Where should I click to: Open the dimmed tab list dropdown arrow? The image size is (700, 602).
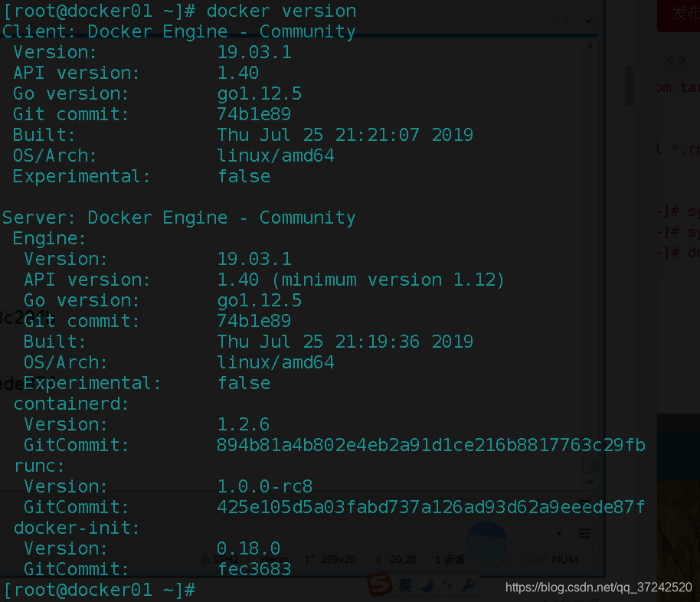click(x=588, y=21)
